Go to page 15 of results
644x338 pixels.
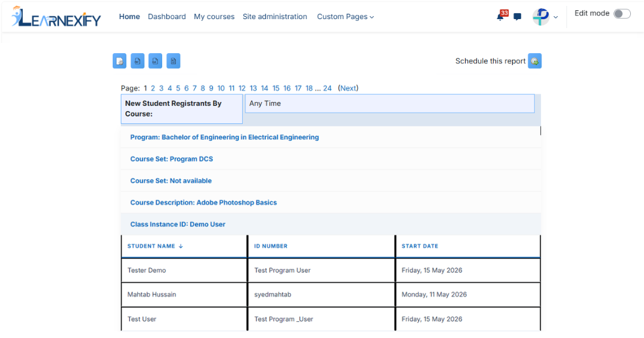coord(275,88)
